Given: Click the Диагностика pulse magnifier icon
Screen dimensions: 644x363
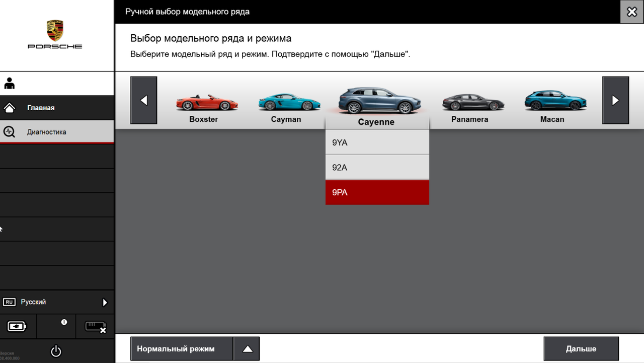Looking at the screenshot, I should pos(9,132).
